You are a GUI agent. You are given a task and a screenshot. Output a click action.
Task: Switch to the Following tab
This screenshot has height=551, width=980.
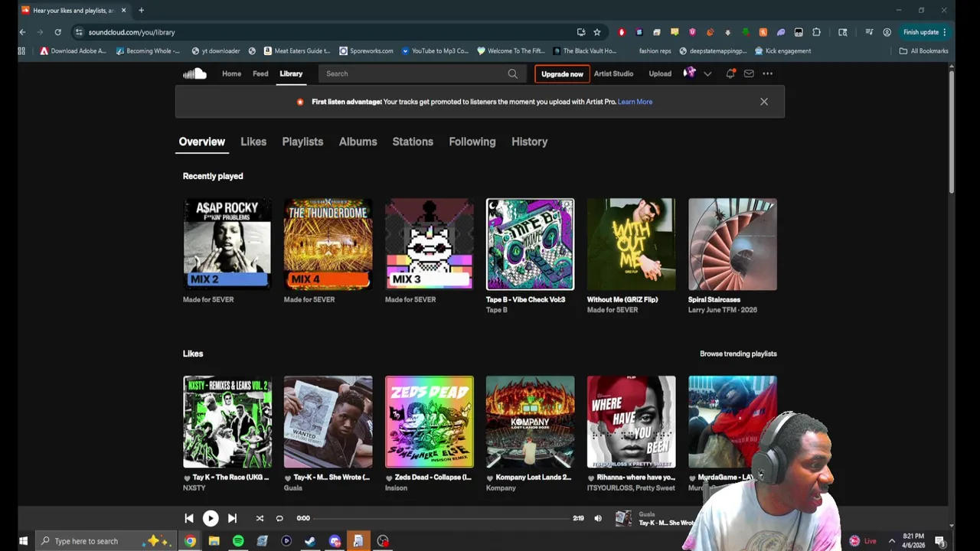tap(472, 142)
